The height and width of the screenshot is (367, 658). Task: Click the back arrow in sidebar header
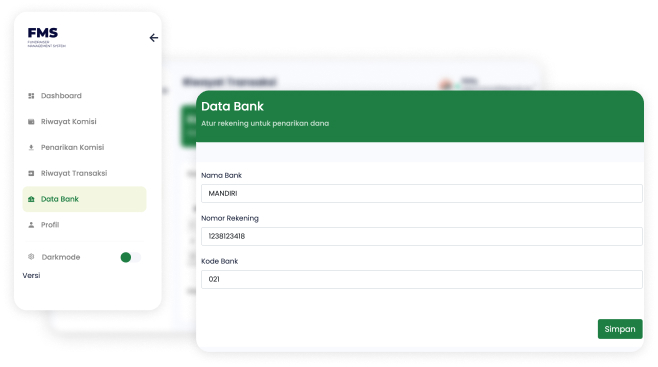tap(154, 38)
